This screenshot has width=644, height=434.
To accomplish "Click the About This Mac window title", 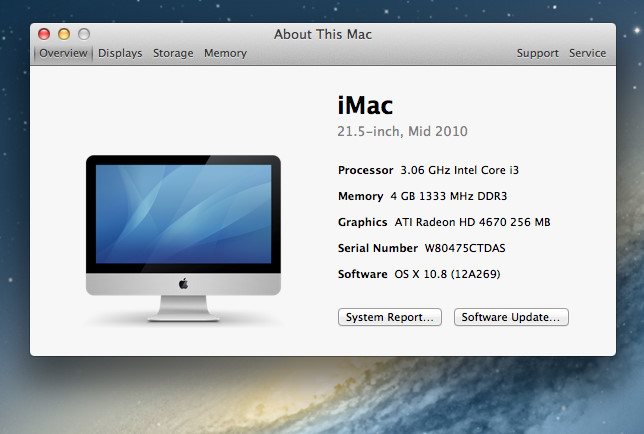I will coord(323,34).
